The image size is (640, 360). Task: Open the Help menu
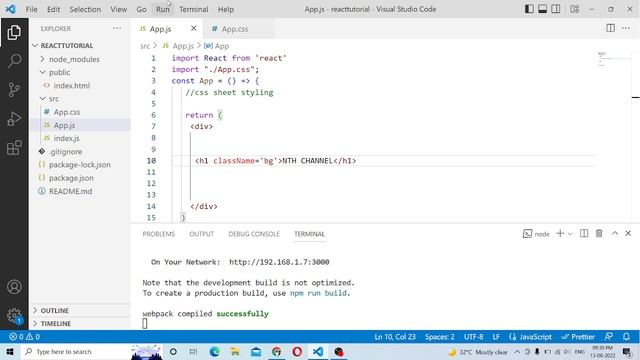click(x=226, y=9)
